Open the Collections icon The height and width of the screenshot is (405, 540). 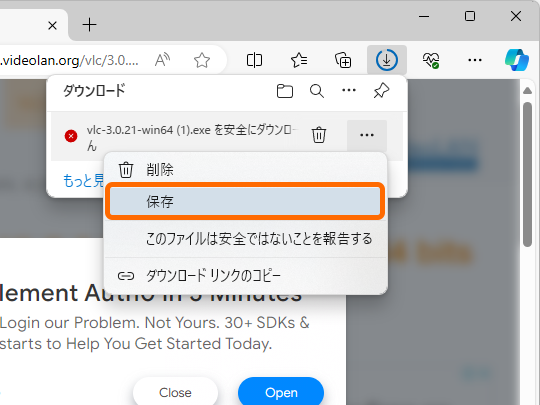click(343, 60)
